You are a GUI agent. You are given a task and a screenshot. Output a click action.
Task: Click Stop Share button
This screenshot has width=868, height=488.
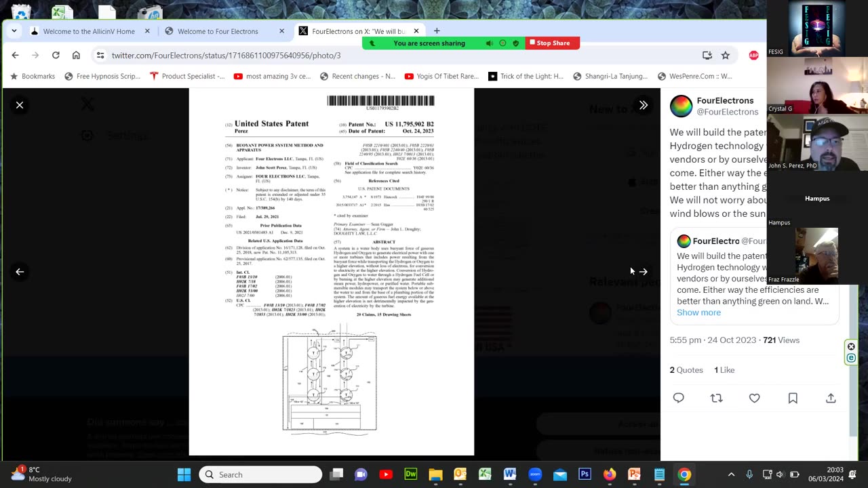pos(553,43)
